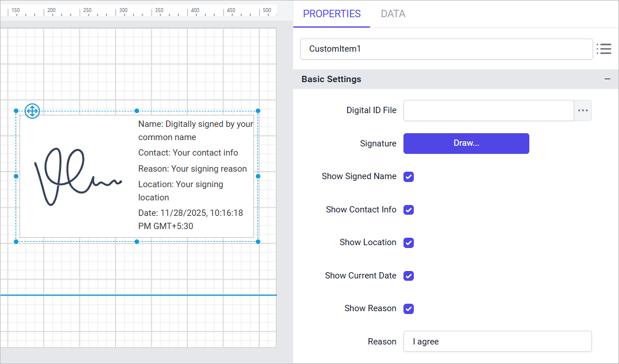619x364 pixels.
Task: Disable Show Reason
Action: (x=409, y=308)
